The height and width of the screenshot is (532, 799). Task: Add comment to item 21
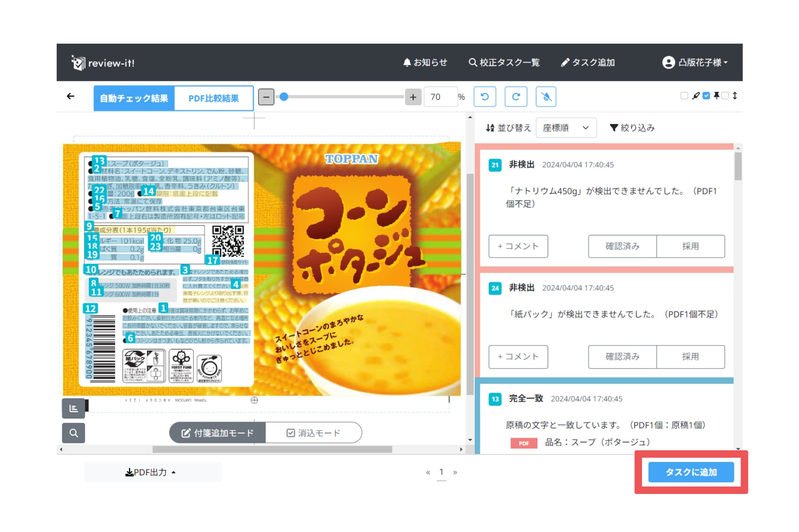[518, 246]
